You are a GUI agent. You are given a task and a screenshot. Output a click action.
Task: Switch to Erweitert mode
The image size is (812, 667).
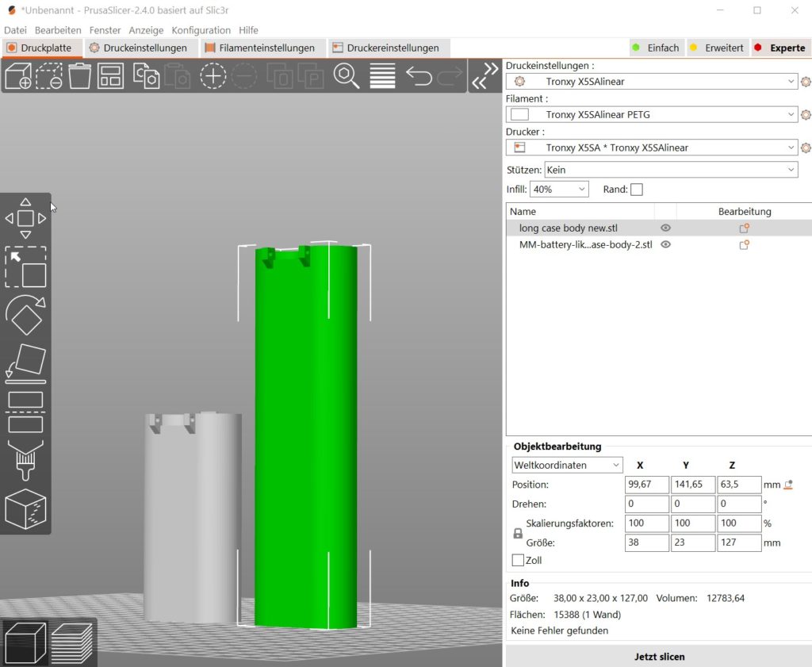(717, 48)
